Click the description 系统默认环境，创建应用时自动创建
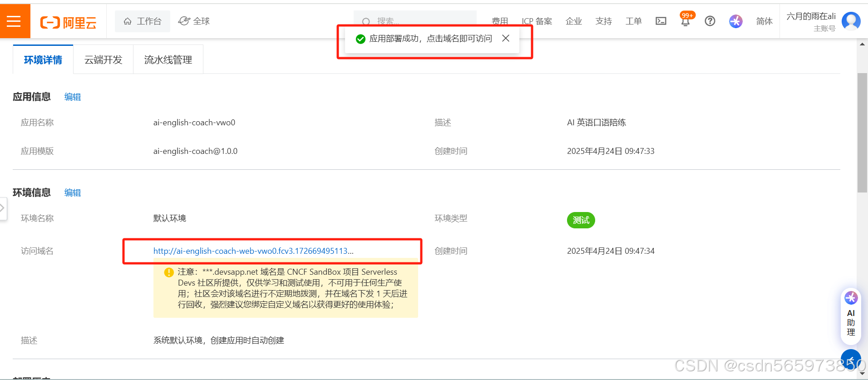Image resolution: width=868 pixels, height=380 pixels. click(219, 341)
